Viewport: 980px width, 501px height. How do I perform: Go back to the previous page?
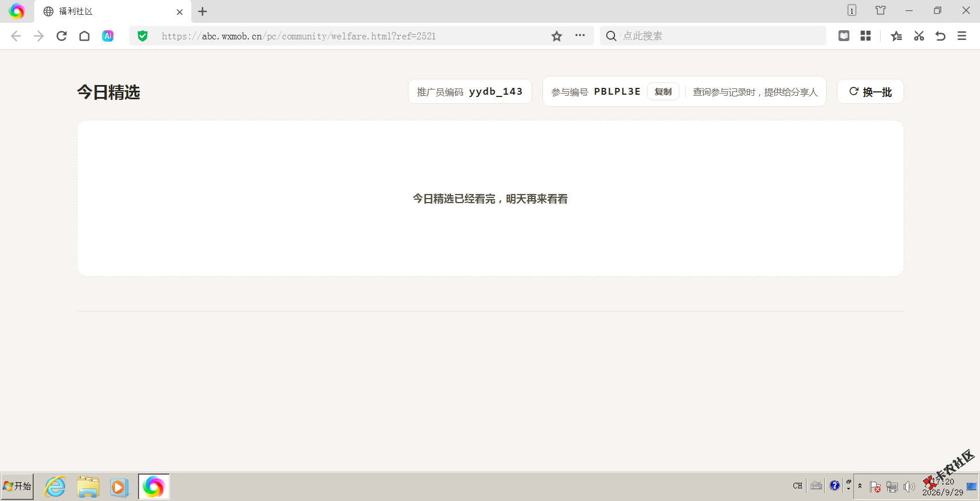pos(16,36)
